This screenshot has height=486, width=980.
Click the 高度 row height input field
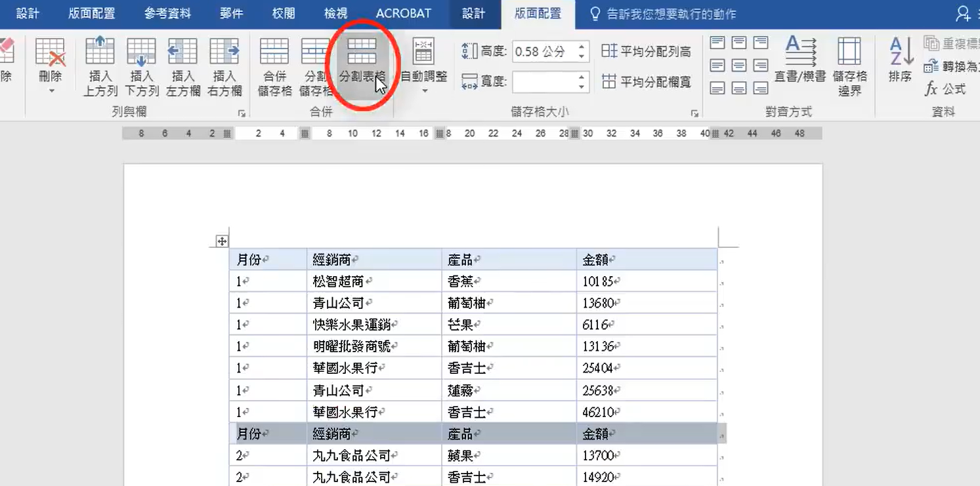point(543,51)
